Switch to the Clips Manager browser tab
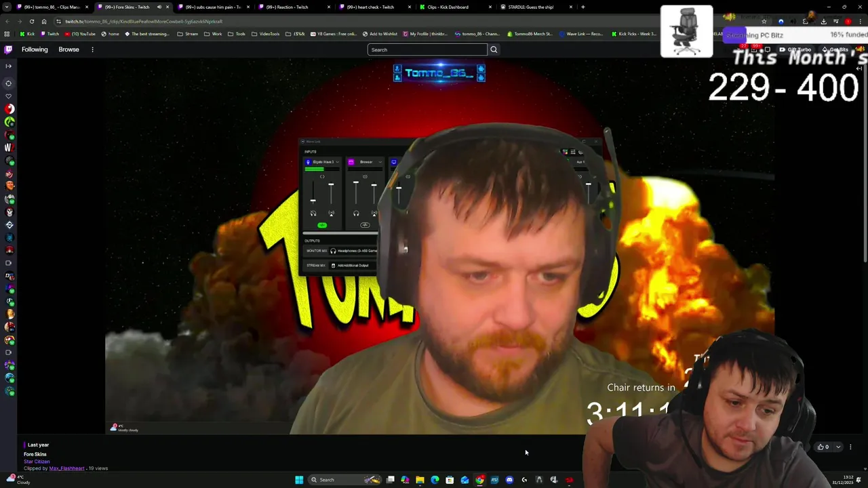Image resolution: width=868 pixels, height=488 pixels. coord(52,7)
